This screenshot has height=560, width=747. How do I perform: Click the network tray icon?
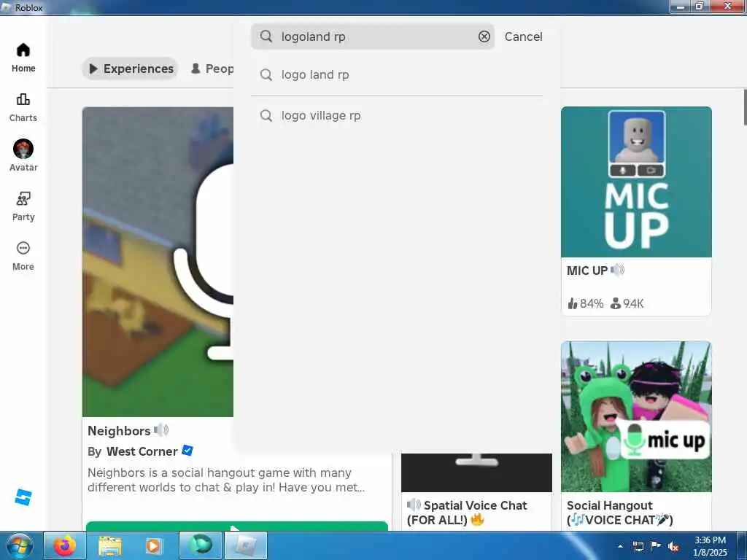coord(638,546)
